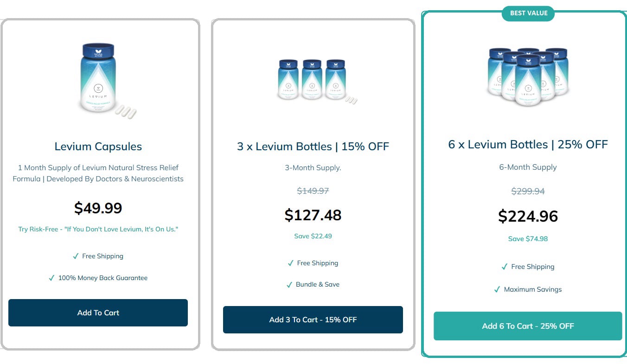Open the 6 x Levium Bottles title
Image resolution: width=627 pixels, height=364 pixels.
pyautogui.click(x=528, y=144)
